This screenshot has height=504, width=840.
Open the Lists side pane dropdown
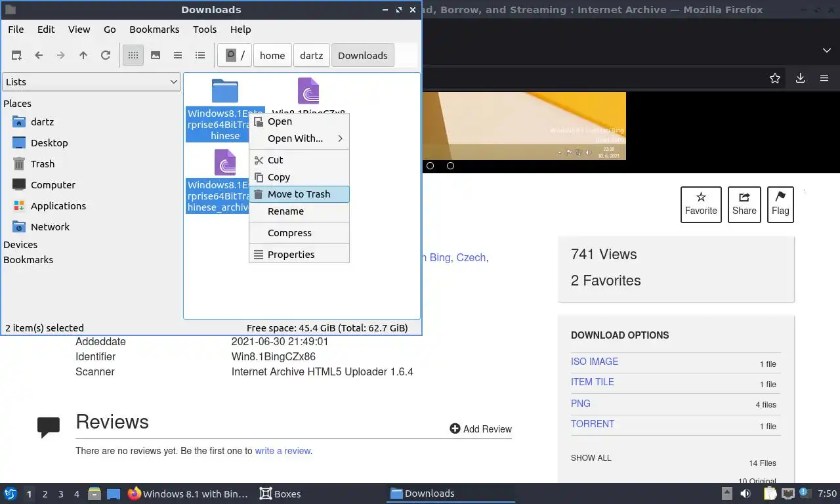[91, 82]
